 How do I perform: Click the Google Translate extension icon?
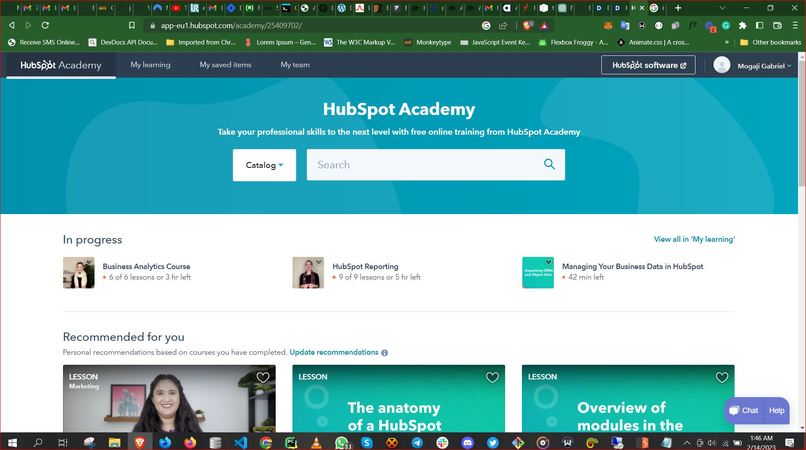click(625, 25)
